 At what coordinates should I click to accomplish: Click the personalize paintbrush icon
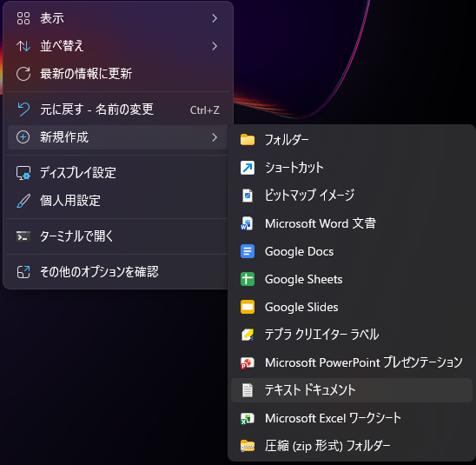(x=23, y=201)
